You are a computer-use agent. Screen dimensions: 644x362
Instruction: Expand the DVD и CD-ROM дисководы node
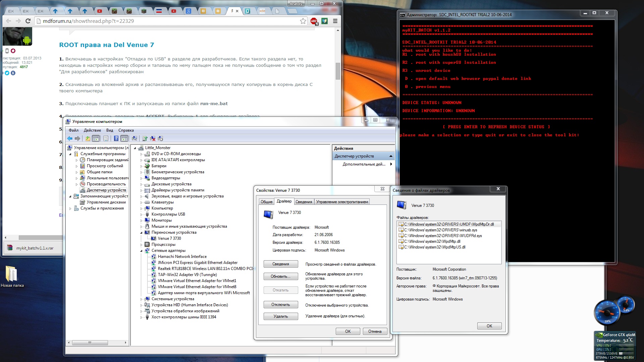[141, 154]
